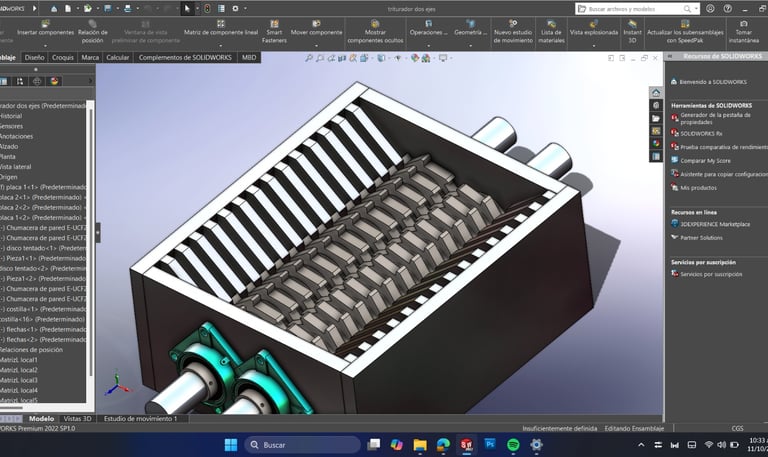The height and width of the screenshot is (457, 768).
Task: Click the Comparar My Score link
Action: pyautogui.click(x=707, y=159)
